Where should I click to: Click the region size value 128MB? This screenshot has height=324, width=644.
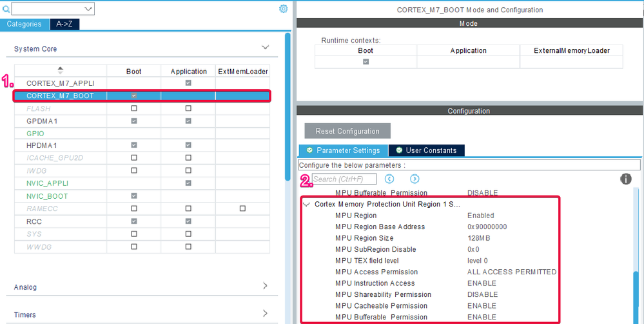(x=478, y=238)
